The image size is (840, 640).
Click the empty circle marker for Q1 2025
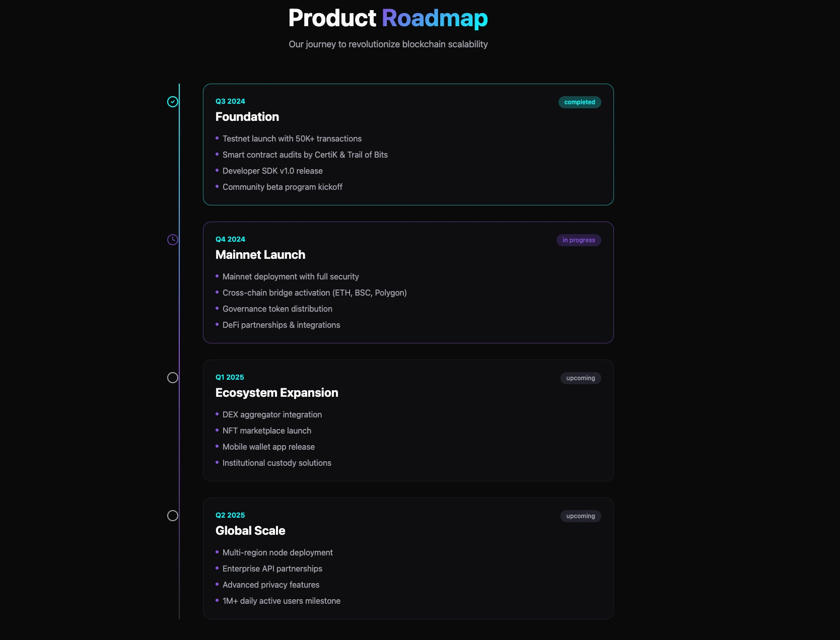(173, 378)
